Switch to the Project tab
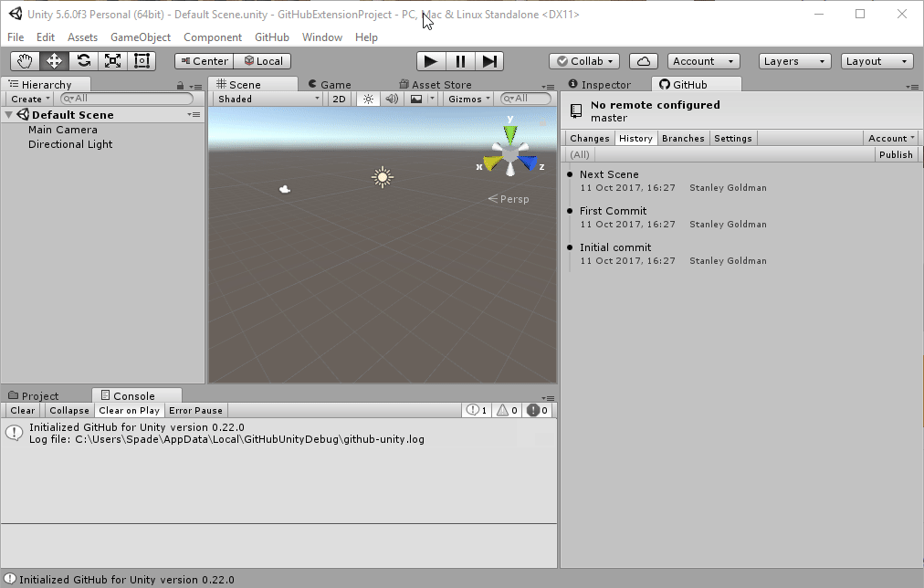The height and width of the screenshot is (588, 924). point(33,395)
